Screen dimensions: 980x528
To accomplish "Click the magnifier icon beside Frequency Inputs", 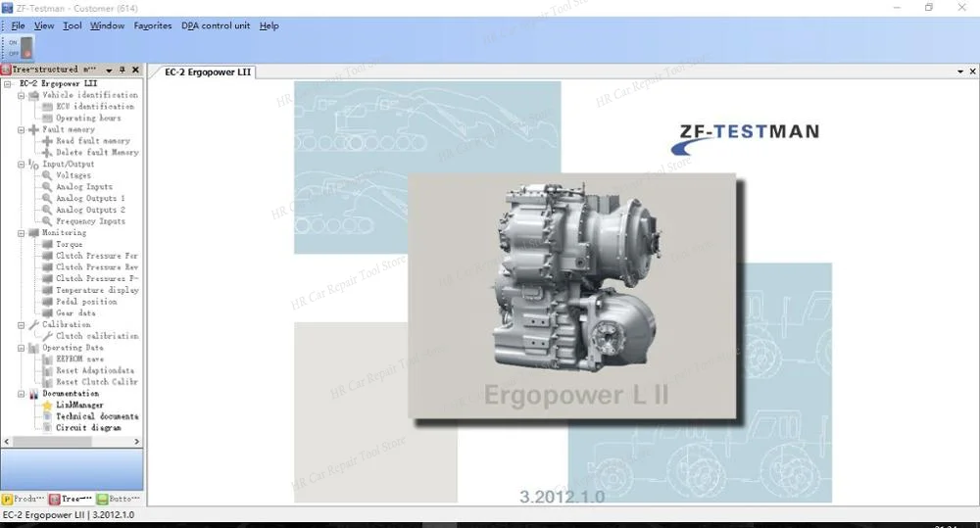I will pyautogui.click(x=47, y=221).
